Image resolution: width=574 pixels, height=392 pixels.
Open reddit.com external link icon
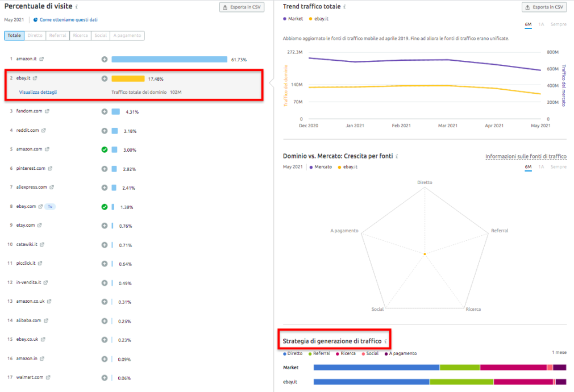pyautogui.click(x=44, y=130)
